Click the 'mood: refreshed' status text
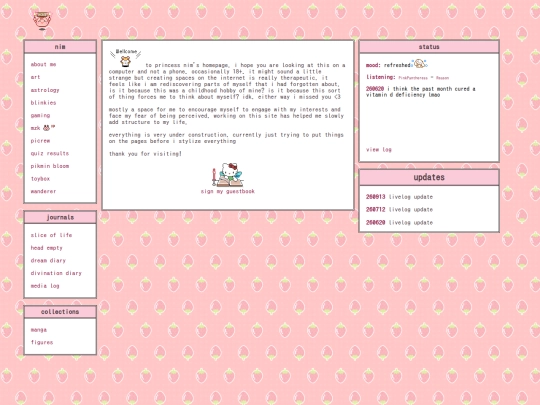 pyautogui.click(x=388, y=65)
